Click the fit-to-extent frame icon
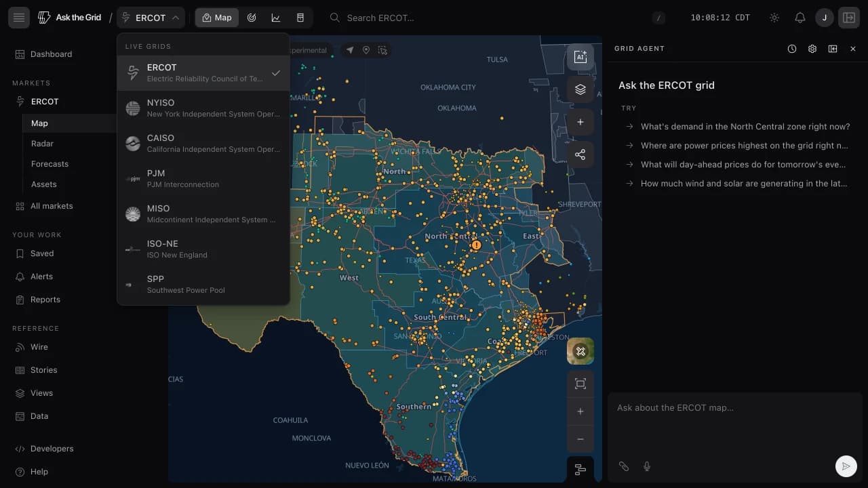This screenshot has height=488, width=868. click(580, 384)
